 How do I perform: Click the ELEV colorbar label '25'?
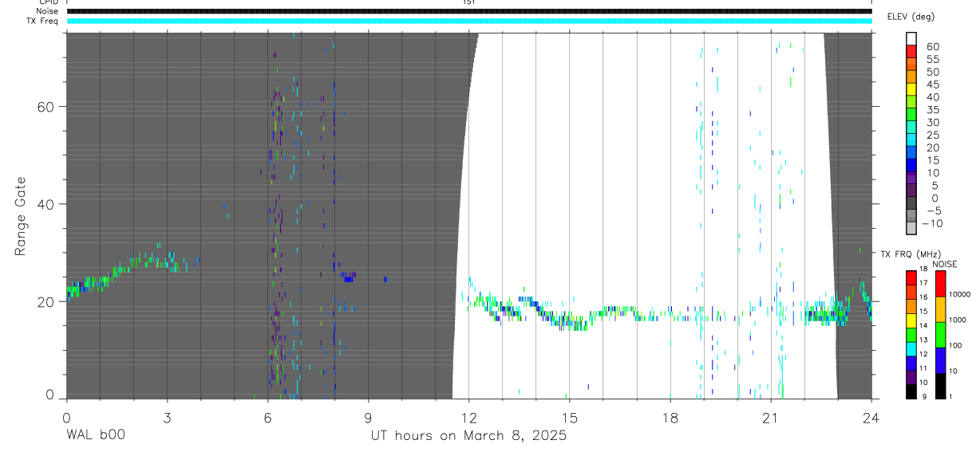[x=934, y=136]
